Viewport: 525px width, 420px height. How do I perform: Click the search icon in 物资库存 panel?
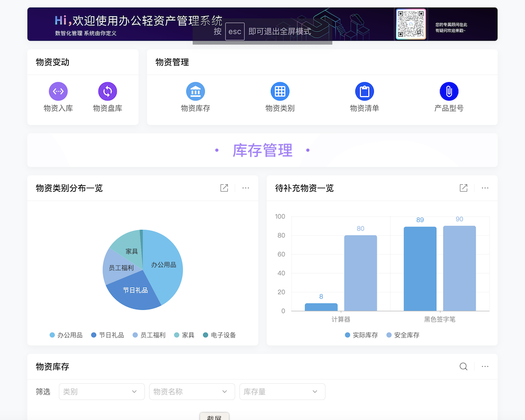[463, 366]
